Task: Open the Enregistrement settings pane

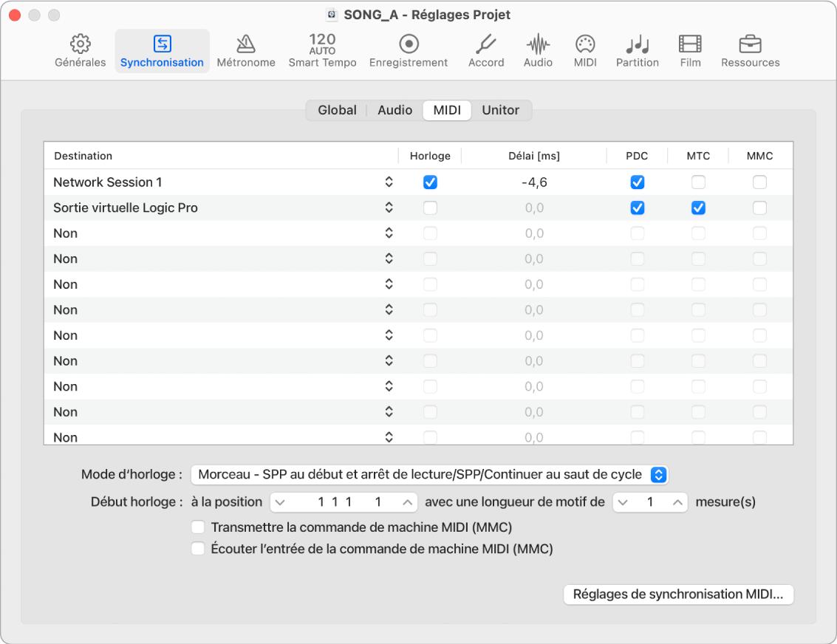Action: (x=409, y=51)
